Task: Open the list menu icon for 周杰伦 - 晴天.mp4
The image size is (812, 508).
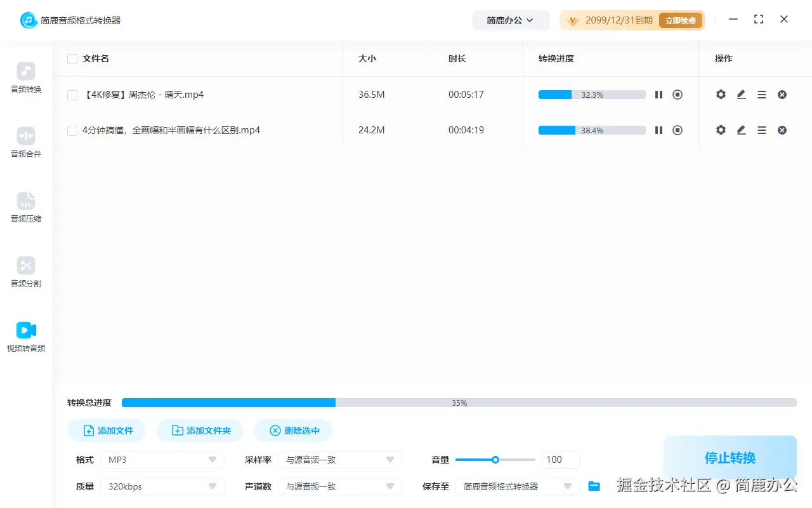Action: coord(762,95)
